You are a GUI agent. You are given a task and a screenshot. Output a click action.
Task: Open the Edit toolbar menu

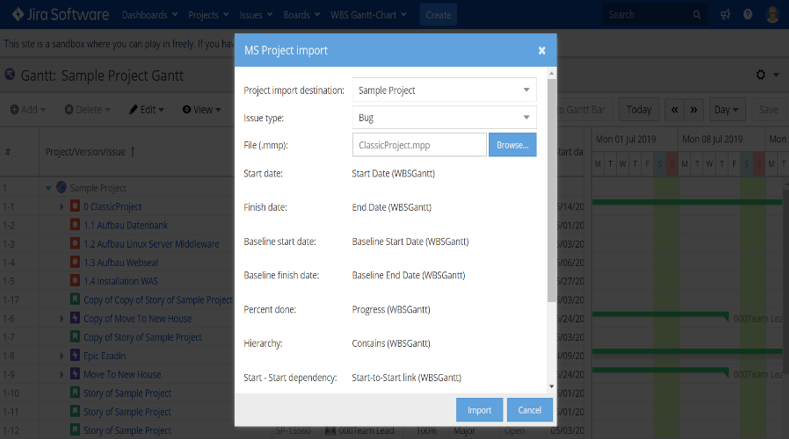point(146,109)
